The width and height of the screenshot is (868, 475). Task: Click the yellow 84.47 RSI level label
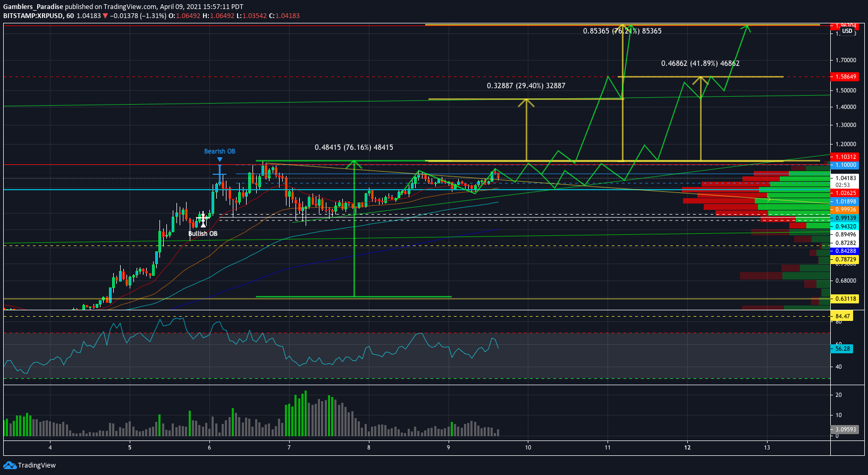pos(842,316)
